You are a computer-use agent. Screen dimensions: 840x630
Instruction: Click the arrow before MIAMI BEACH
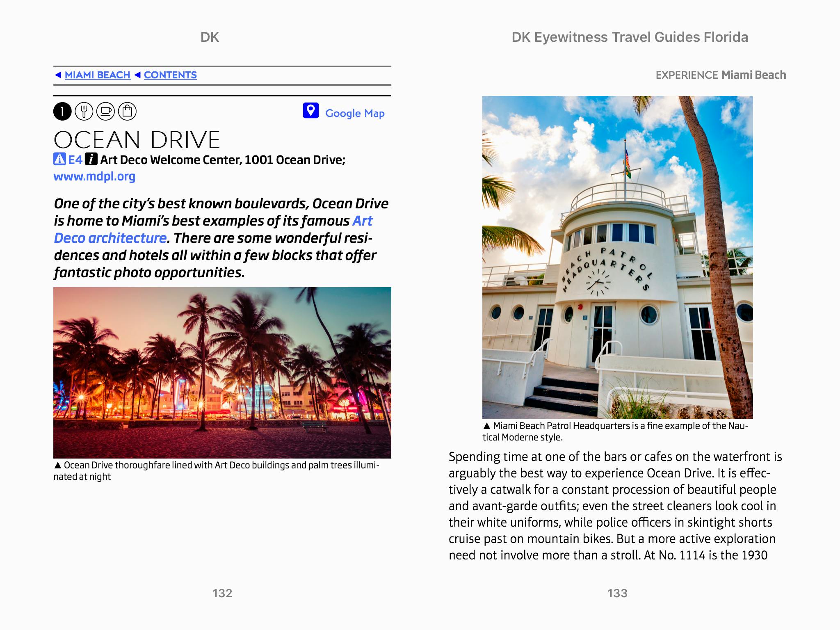[x=58, y=75]
